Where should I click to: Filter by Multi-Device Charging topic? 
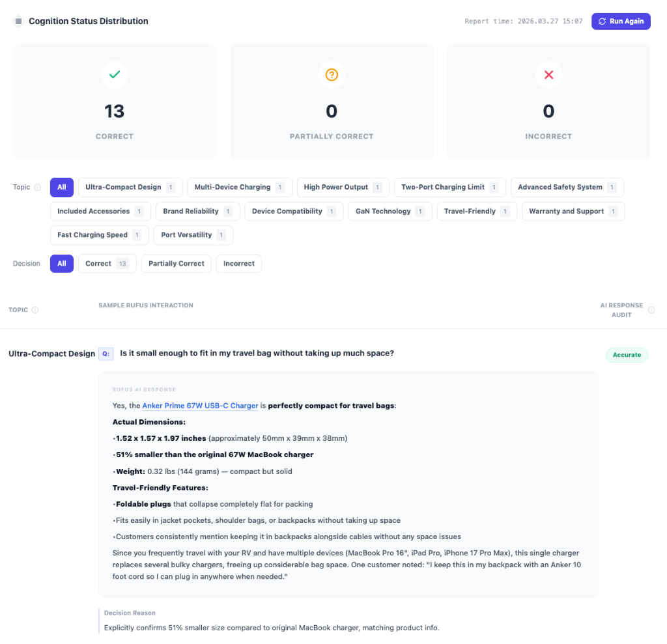pyautogui.click(x=239, y=188)
